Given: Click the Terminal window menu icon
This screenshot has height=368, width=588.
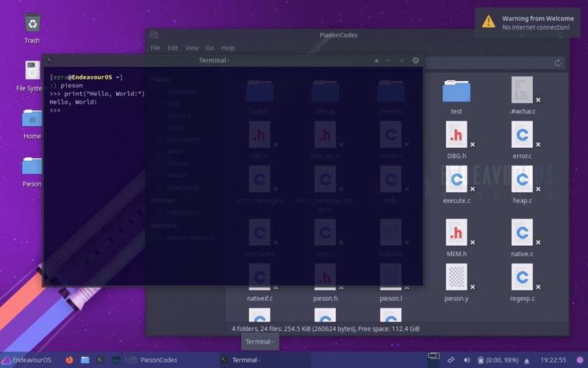Looking at the screenshot, I should point(50,60).
